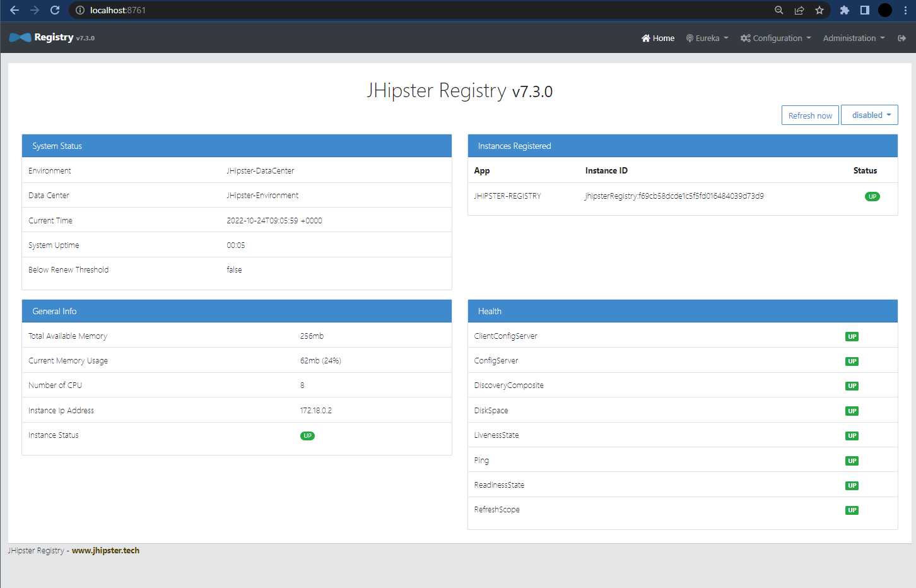The height and width of the screenshot is (588, 916).
Task: Click the JHIPSTER-REGISTRY app name cell
Action: click(x=507, y=196)
